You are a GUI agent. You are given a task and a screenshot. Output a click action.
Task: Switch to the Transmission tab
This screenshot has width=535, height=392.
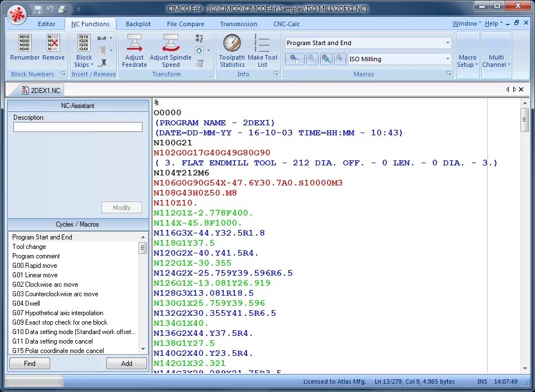(238, 24)
